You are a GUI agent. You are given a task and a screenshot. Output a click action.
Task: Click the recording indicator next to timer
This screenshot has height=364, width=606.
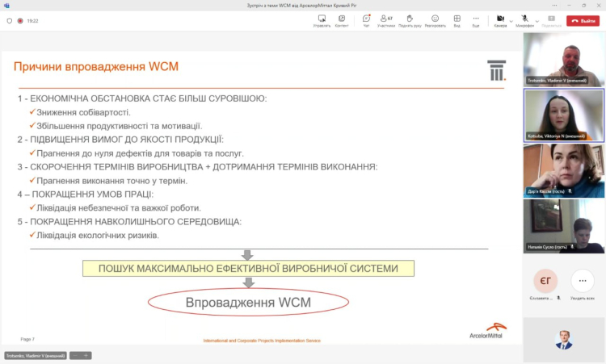(x=19, y=21)
